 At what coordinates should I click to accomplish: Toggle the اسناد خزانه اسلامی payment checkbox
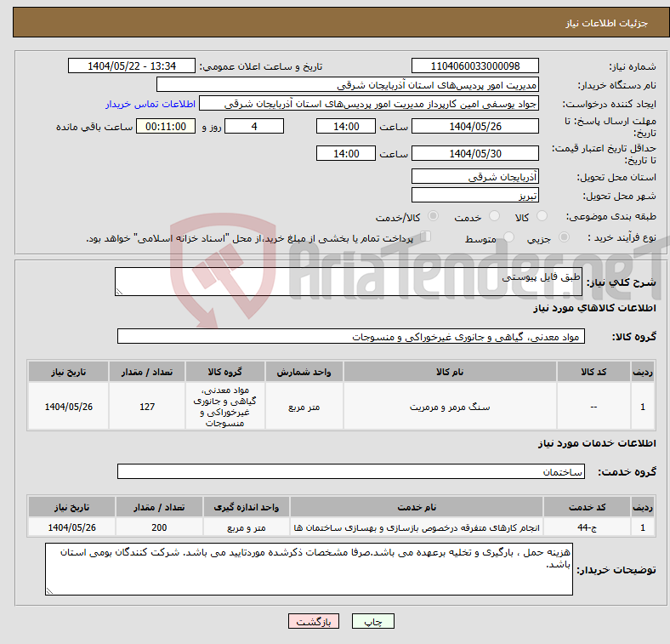(426, 237)
